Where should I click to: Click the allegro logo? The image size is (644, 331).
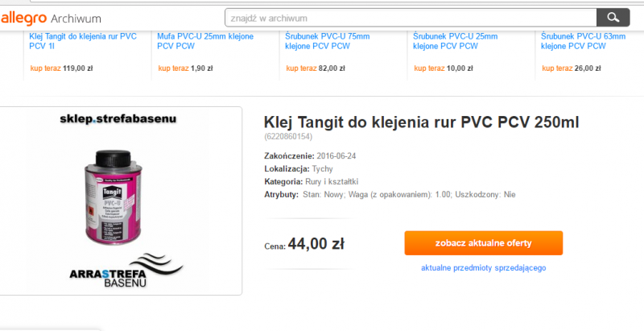(x=23, y=18)
